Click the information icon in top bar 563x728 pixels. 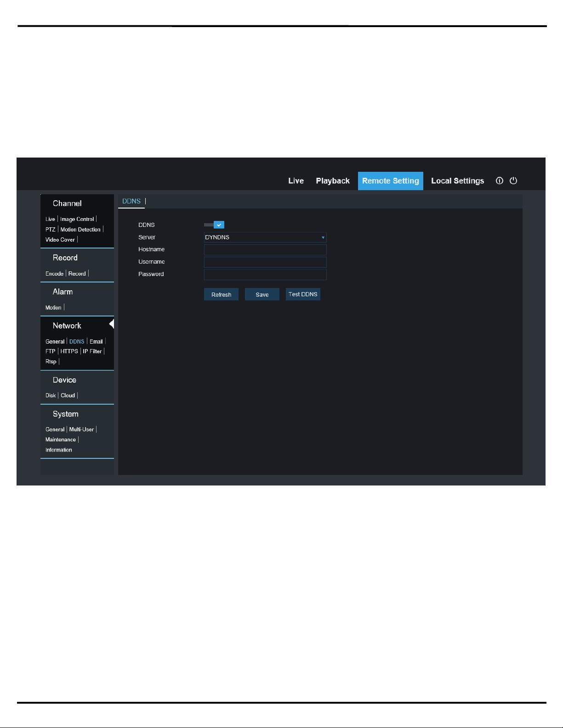[500, 181]
